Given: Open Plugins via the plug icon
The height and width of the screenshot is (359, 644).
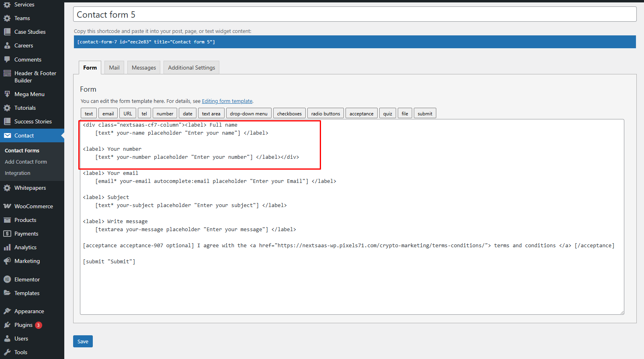Looking at the screenshot, I should [7, 325].
